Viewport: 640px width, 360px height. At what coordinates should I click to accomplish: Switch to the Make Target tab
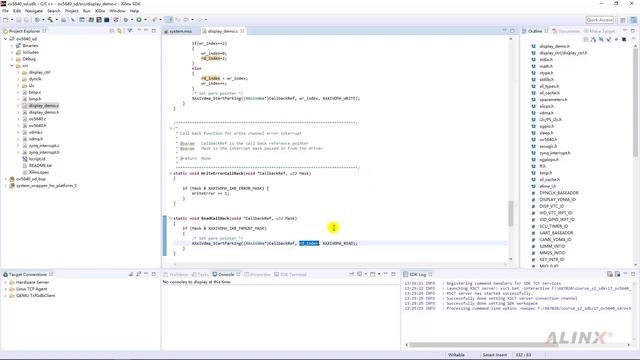pos(599,31)
